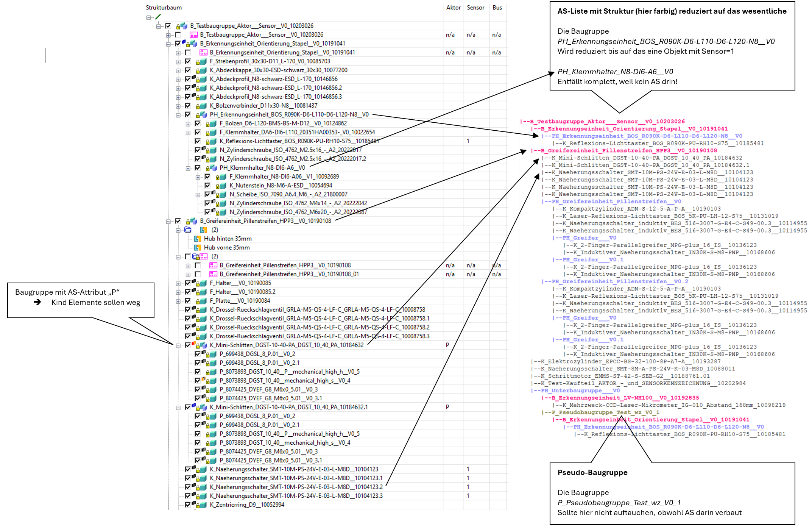The height and width of the screenshot is (528, 812).
Task: Collapse the PH_Erkennungseinheit_BOS_R090K node
Action: [x=178, y=115]
